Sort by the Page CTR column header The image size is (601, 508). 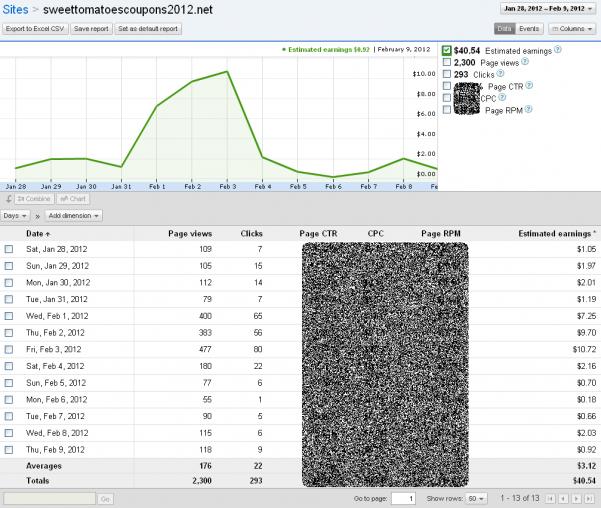click(318, 233)
